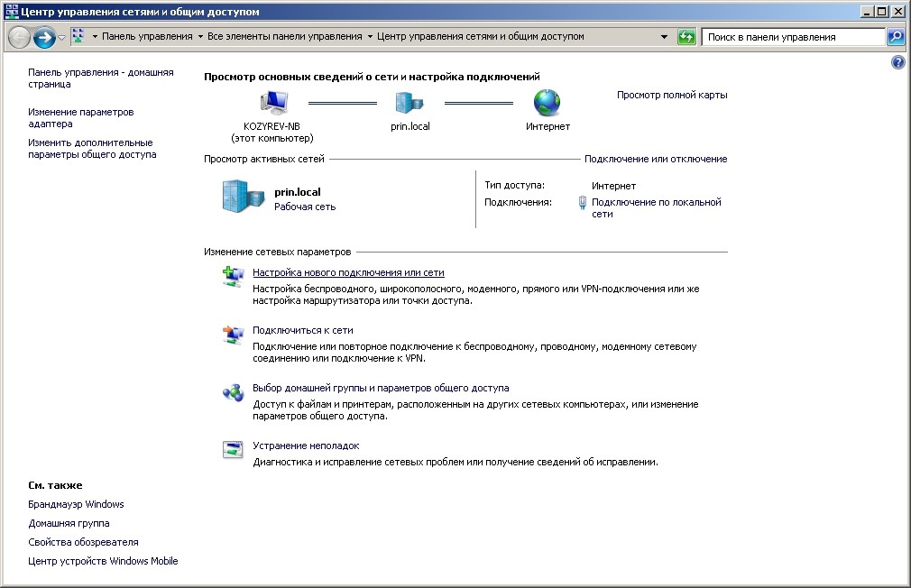The height and width of the screenshot is (588, 911).
Task: Open Подключение по локальной сети link
Action: click(656, 208)
